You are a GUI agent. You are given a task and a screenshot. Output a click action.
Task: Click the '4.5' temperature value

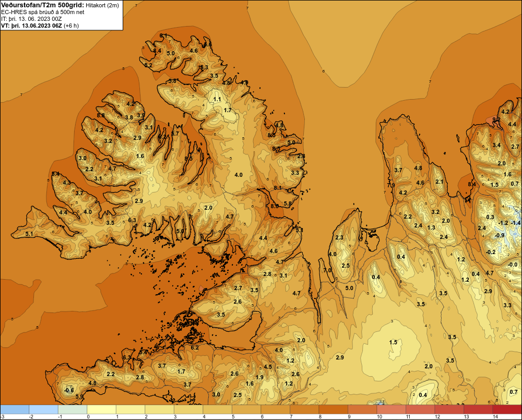point(268,367)
